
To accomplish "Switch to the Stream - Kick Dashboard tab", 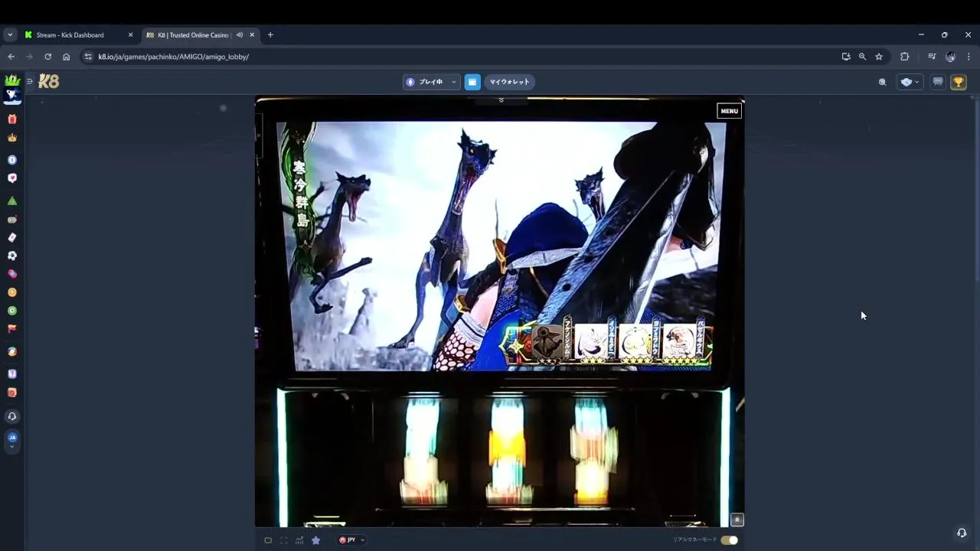I will click(x=70, y=34).
